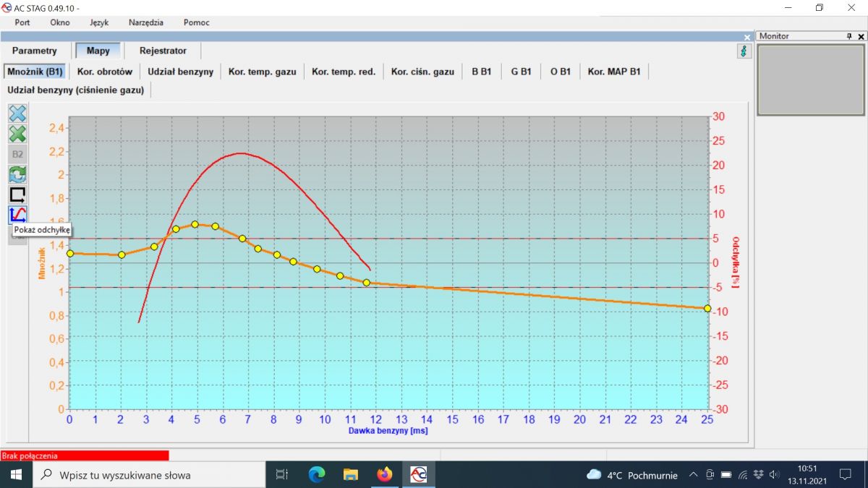Select the Mnożnik (B1) map tab
Viewport: 868px width, 488px height.
point(35,72)
